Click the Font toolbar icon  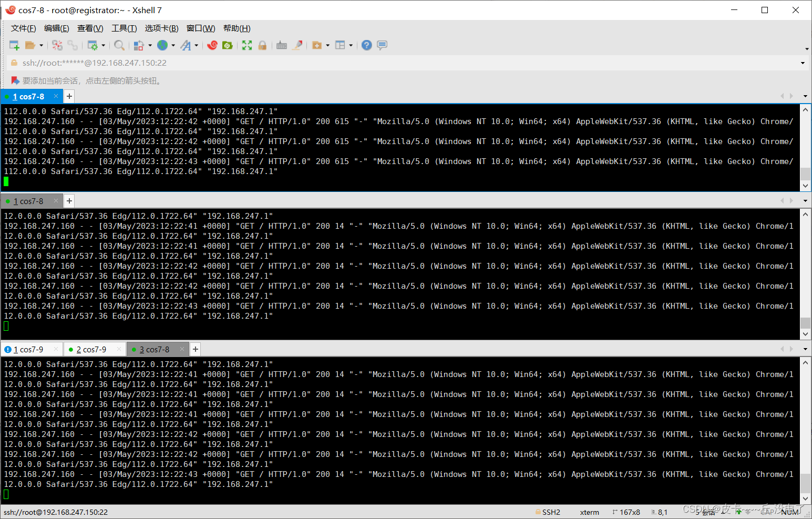186,45
